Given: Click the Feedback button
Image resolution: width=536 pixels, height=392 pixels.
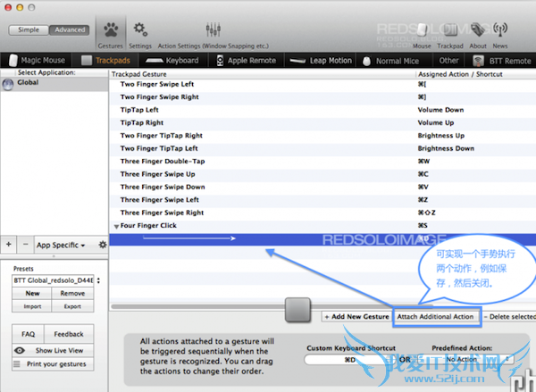Looking at the screenshot, I should pos(69,334).
